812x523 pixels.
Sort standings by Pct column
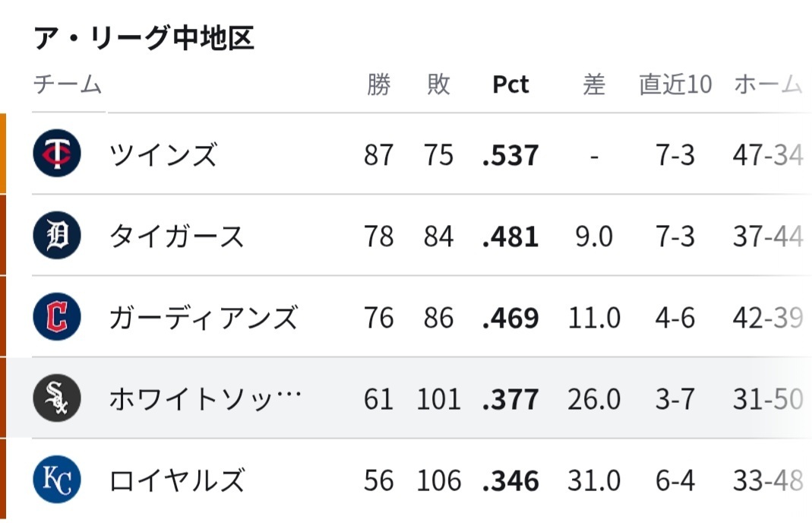click(x=510, y=84)
